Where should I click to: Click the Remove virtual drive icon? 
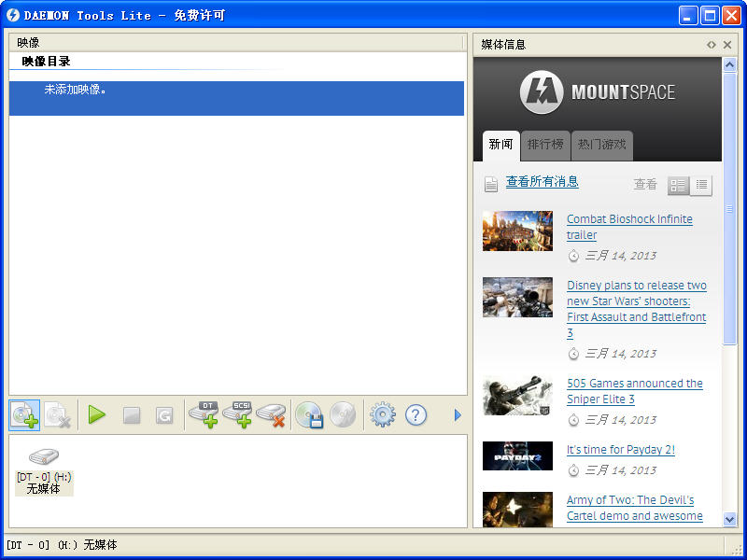click(271, 415)
